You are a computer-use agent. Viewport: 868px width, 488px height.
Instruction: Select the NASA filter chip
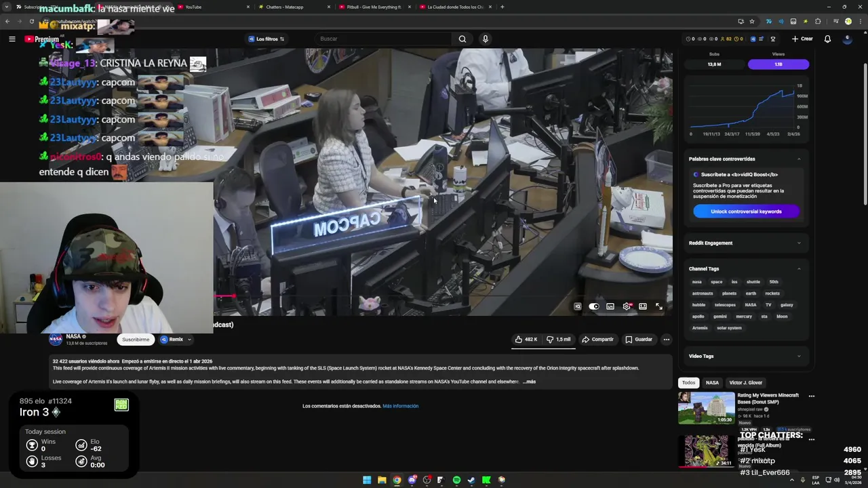pos(712,383)
